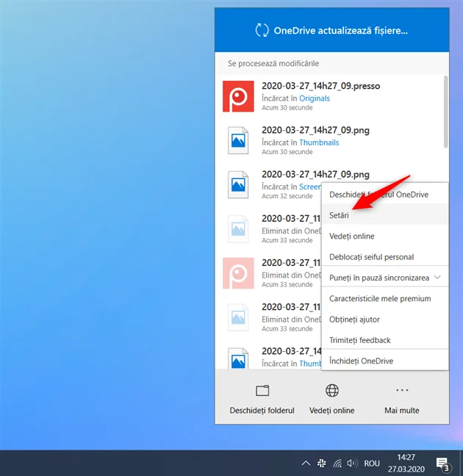This screenshot has width=463, height=476.
Task: Click OneDrive actualizează fișiere header text
Action: click(x=340, y=30)
